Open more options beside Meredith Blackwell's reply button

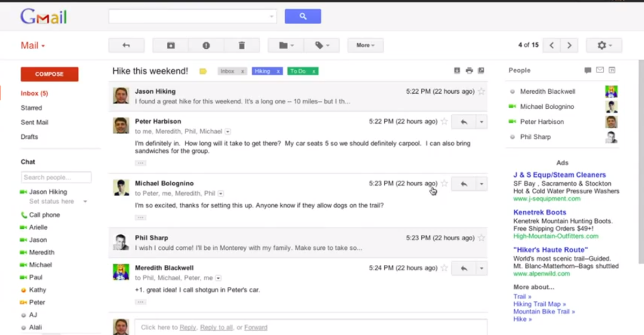click(481, 269)
